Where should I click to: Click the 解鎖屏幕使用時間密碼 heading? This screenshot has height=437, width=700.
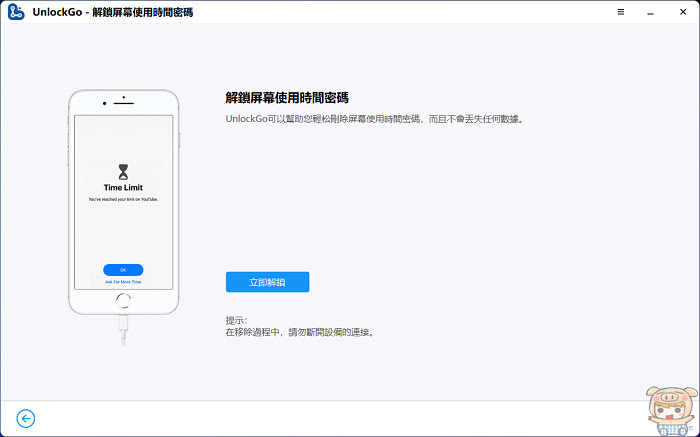287,98
